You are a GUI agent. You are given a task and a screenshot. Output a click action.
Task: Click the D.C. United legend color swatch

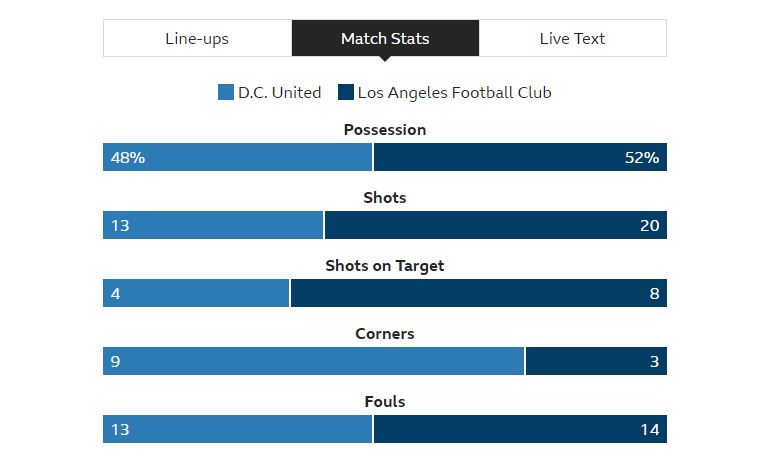pos(226,92)
